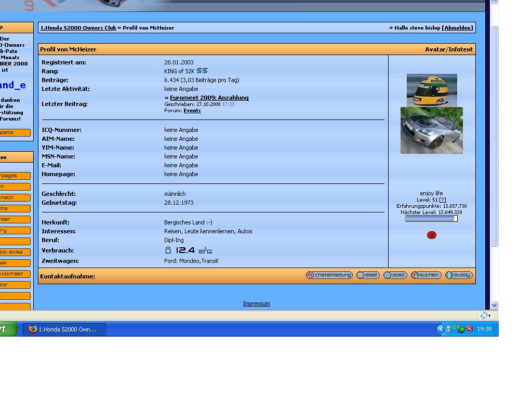Click the Abmelden logout link
Image resolution: width=532 pixels, height=399 pixels.
pyautogui.click(x=458, y=28)
